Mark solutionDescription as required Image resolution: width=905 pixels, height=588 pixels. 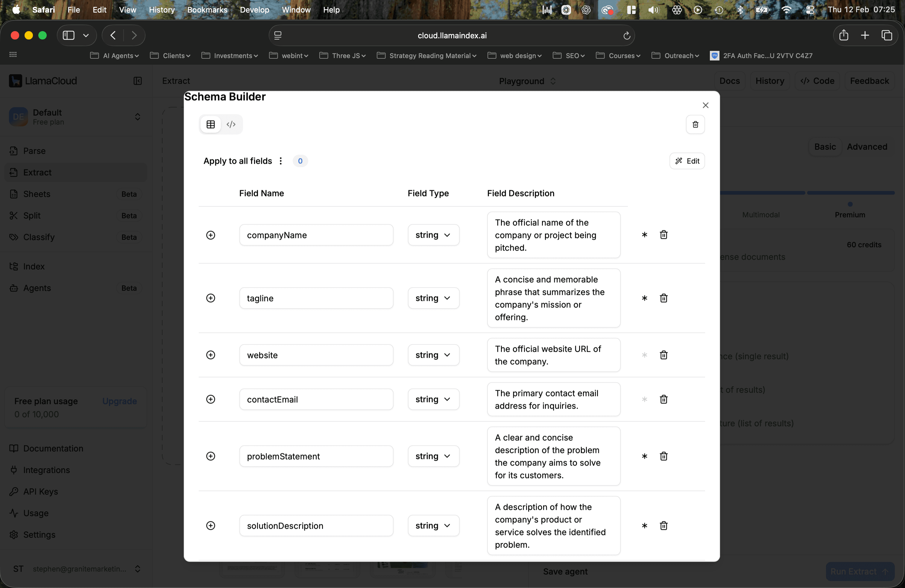(644, 526)
